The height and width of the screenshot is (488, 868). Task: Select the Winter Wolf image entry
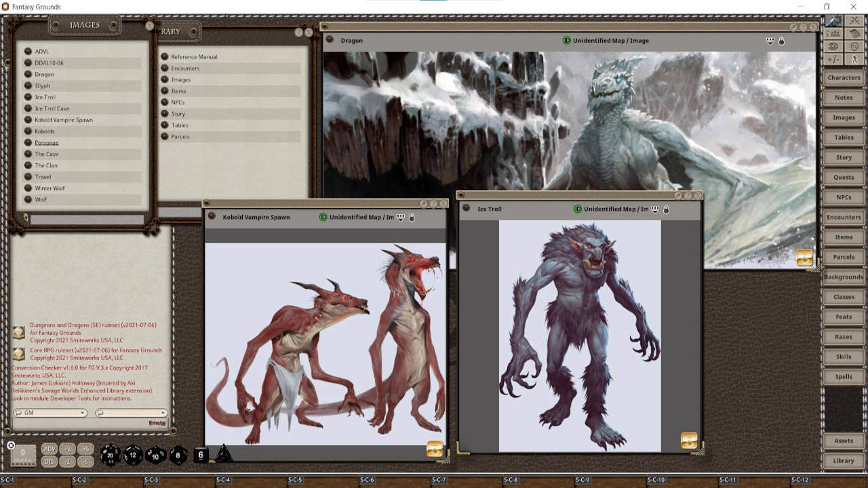click(x=47, y=188)
